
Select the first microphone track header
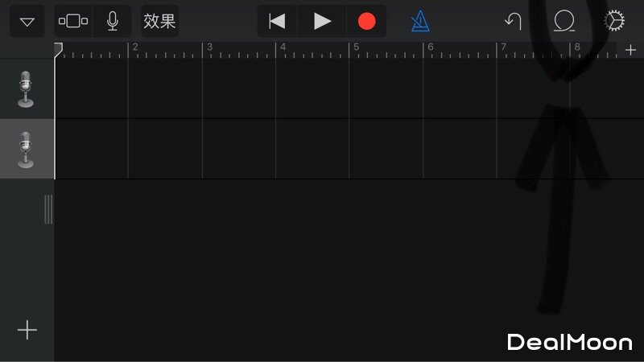27,89
